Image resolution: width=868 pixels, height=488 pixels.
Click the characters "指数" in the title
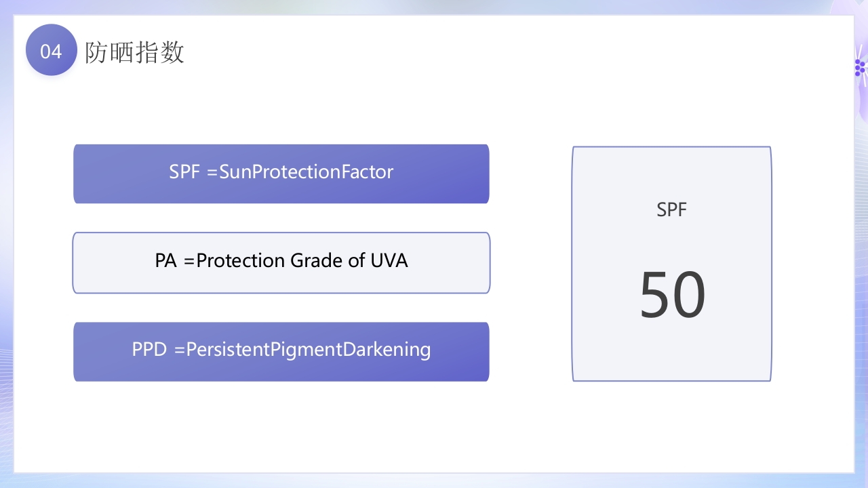pyautogui.click(x=160, y=52)
